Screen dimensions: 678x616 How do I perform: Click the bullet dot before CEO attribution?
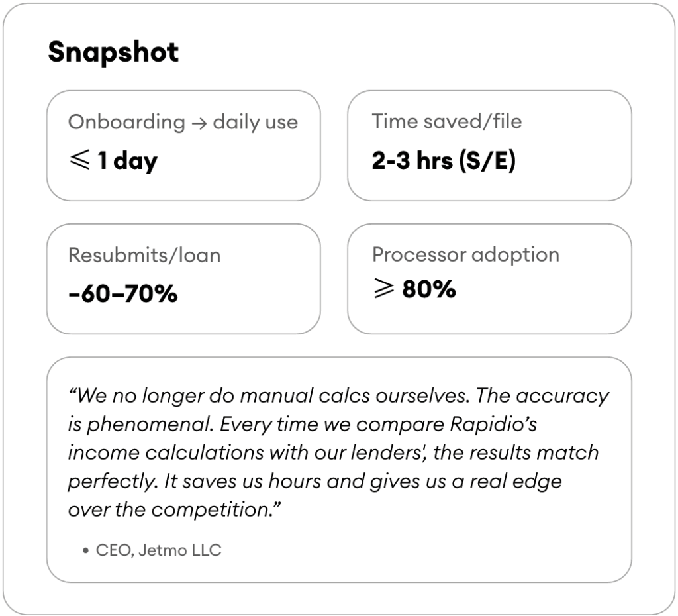85,550
